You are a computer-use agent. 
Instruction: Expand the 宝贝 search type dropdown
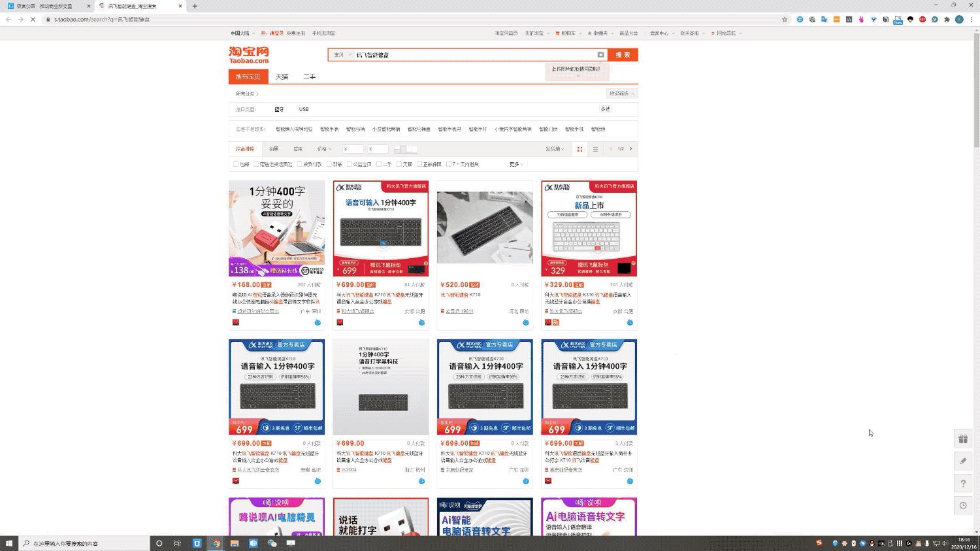coord(342,55)
